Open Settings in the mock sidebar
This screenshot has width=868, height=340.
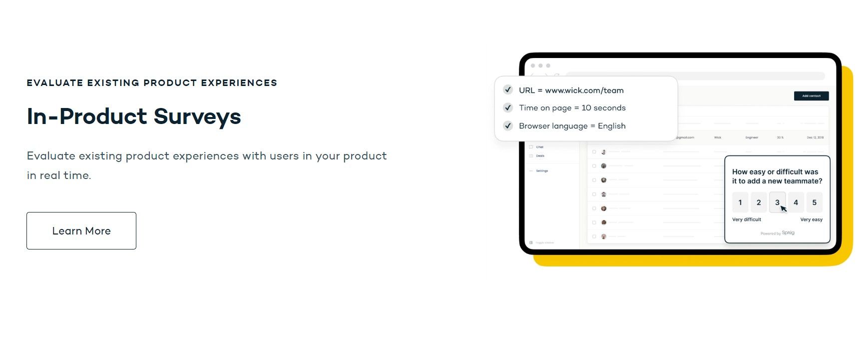tap(539, 171)
